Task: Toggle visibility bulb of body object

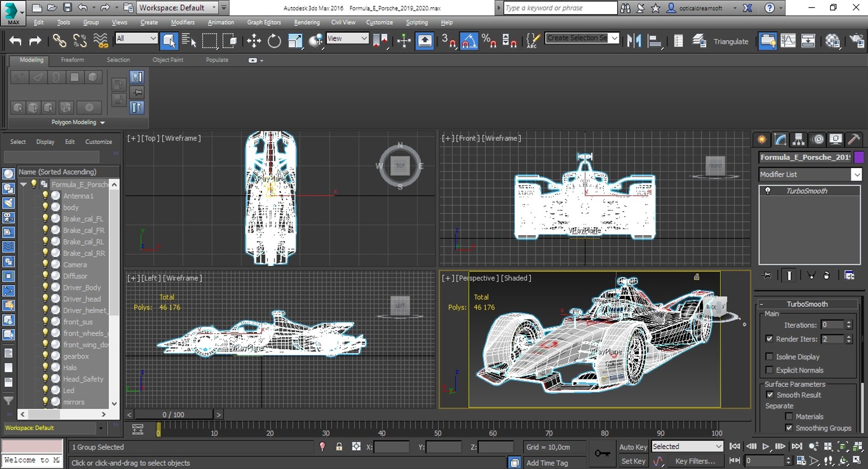Action: point(45,207)
